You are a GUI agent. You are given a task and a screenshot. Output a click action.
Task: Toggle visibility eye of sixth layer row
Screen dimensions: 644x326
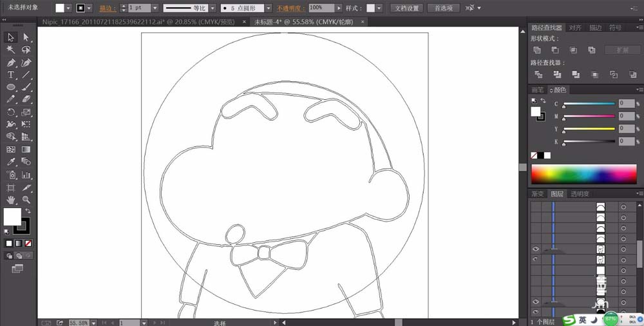point(536,260)
